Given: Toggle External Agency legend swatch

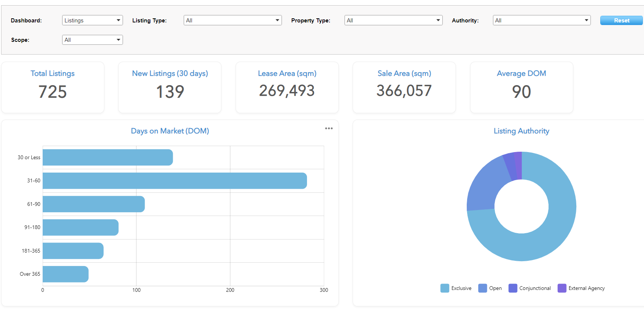Looking at the screenshot, I should [x=562, y=288].
